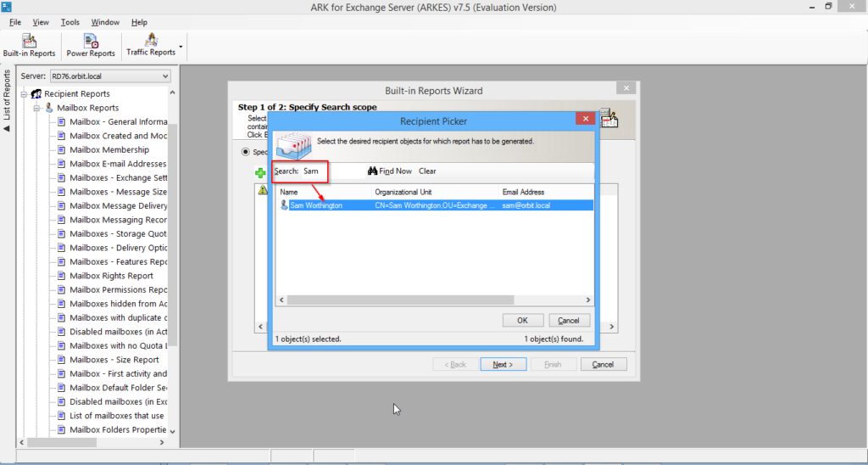Click the Mailboxes - Delivery Options report icon

[61, 248]
